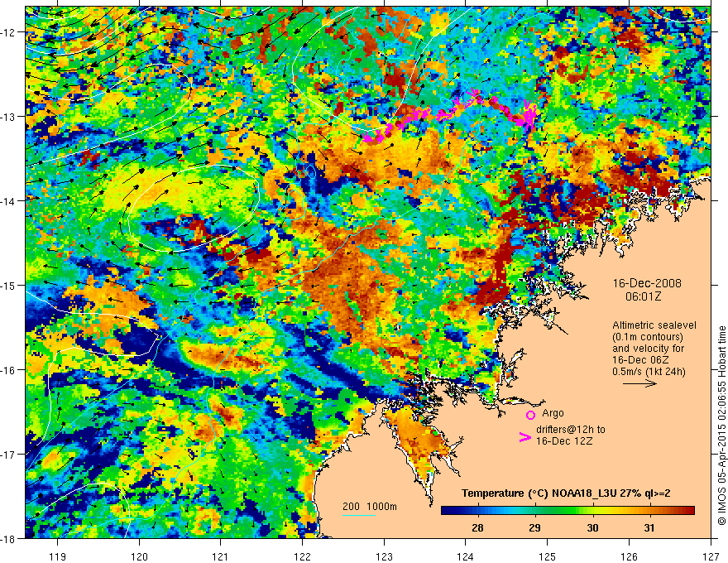The width and height of the screenshot is (728, 563).
Task: Click the IMOS copyright timestamp text
Action: (721, 425)
